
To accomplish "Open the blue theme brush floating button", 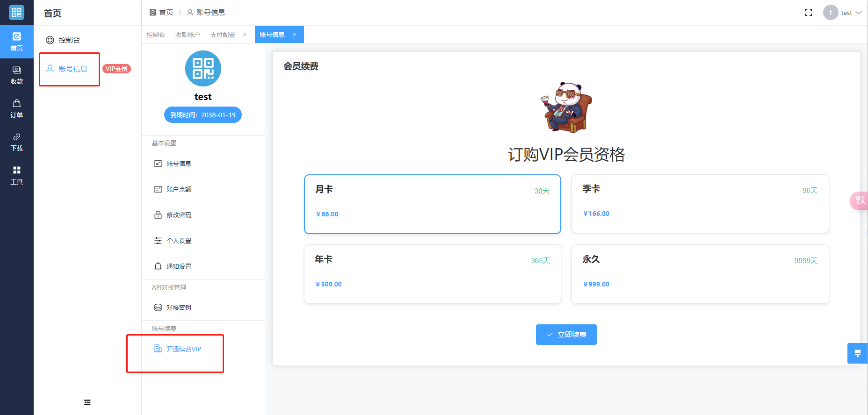I will point(857,353).
